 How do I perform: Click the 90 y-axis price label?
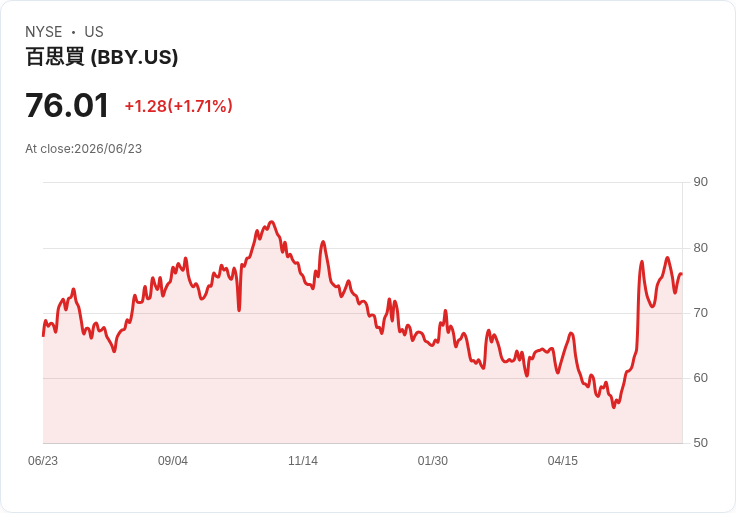tap(700, 182)
